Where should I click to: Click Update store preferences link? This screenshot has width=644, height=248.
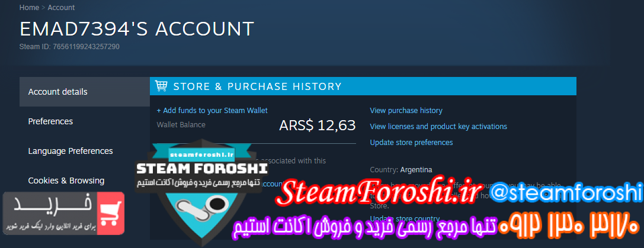tap(411, 143)
